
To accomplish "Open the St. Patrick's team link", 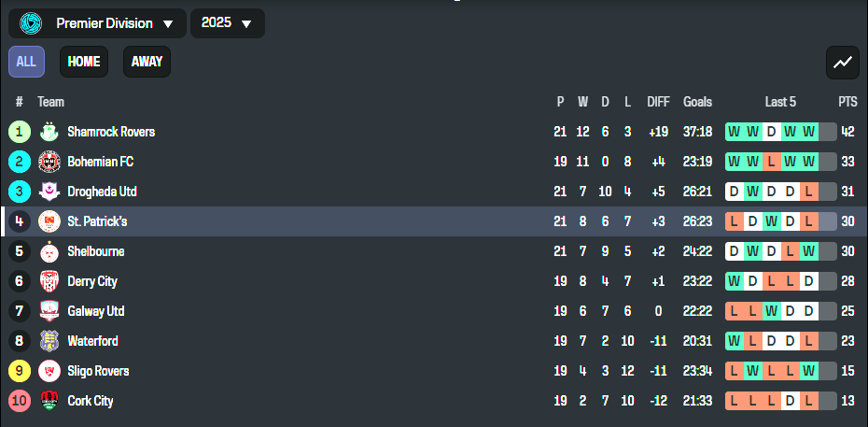I will (x=97, y=221).
